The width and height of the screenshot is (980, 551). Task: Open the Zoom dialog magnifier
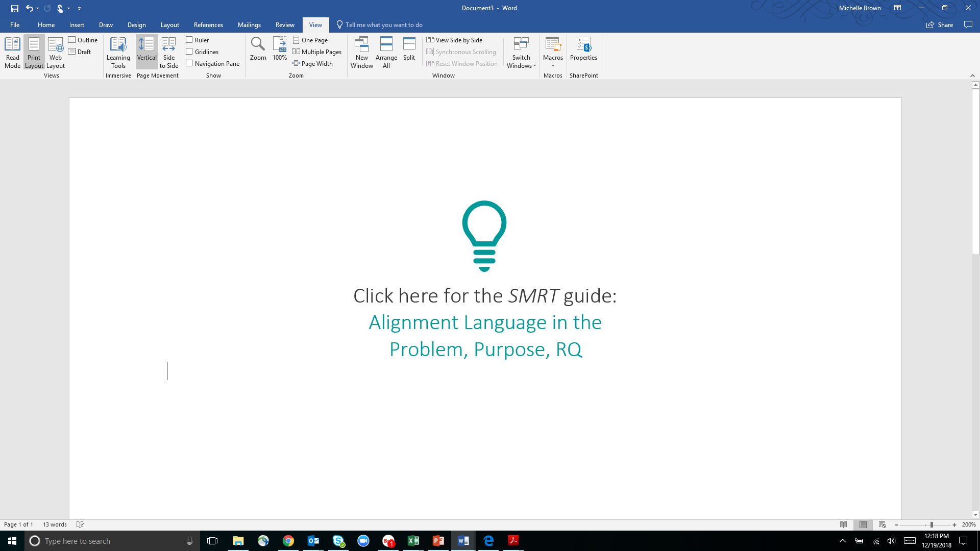click(x=258, y=49)
